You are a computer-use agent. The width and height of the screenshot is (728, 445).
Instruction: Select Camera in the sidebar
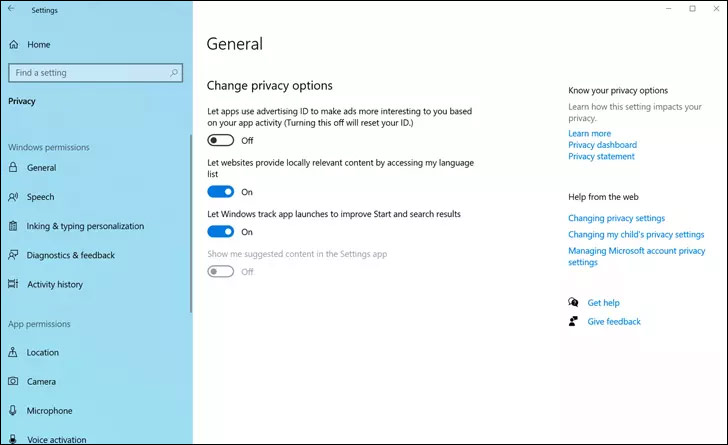41,382
